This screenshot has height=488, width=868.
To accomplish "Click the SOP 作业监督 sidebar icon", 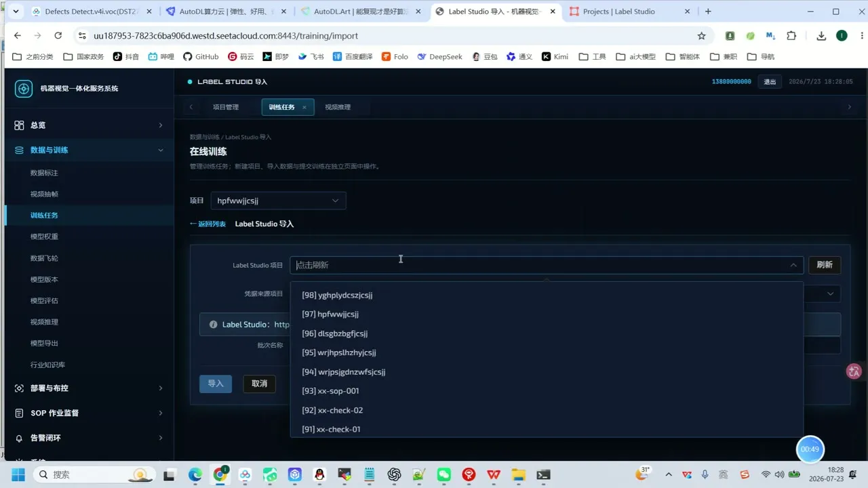I will point(19,413).
